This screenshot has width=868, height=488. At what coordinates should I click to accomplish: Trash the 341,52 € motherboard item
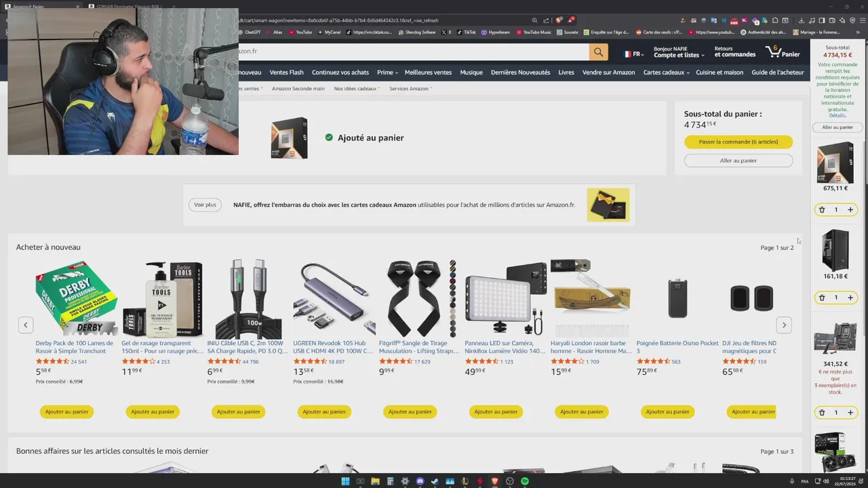(x=822, y=412)
